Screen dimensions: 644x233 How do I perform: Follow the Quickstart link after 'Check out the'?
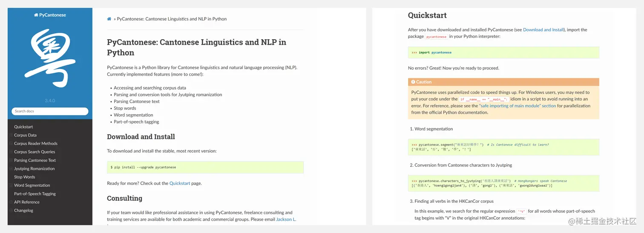pos(179,183)
